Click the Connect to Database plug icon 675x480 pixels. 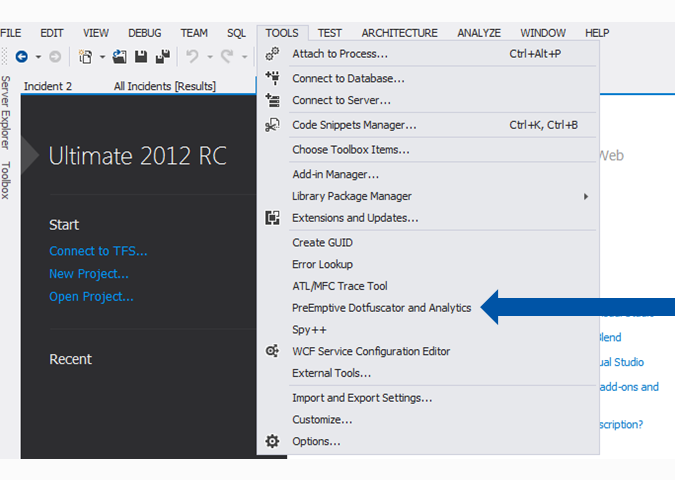(x=272, y=78)
